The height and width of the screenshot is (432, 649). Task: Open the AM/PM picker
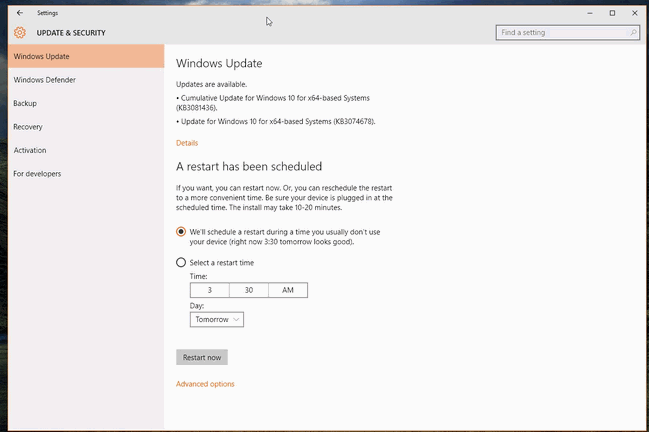(x=288, y=290)
